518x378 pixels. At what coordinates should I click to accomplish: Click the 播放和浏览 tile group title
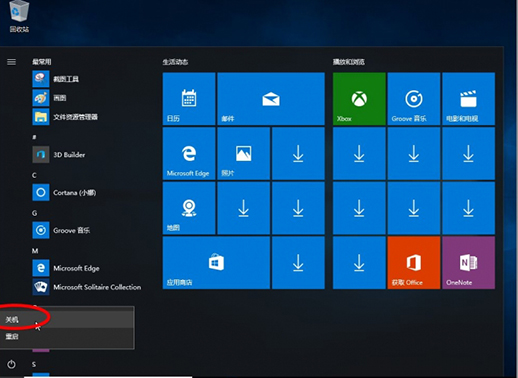click(349, 62)
